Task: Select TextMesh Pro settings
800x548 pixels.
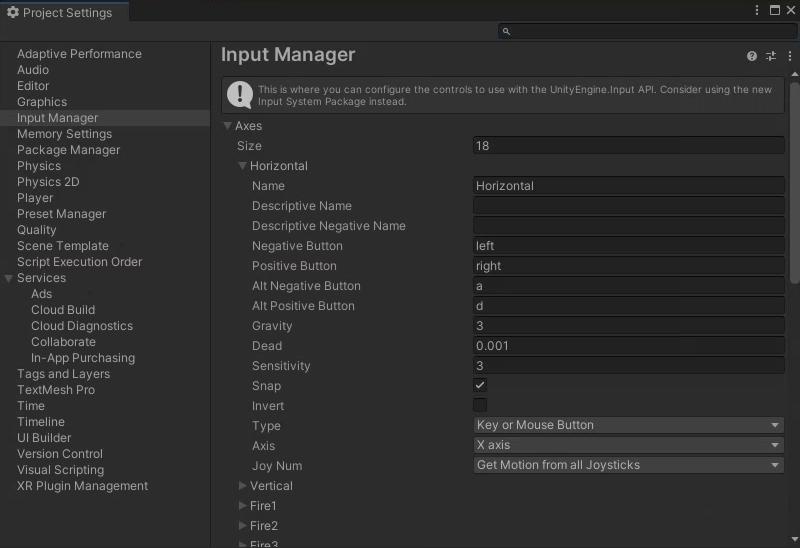Action: pyautogui.click(x=56, y=390)
